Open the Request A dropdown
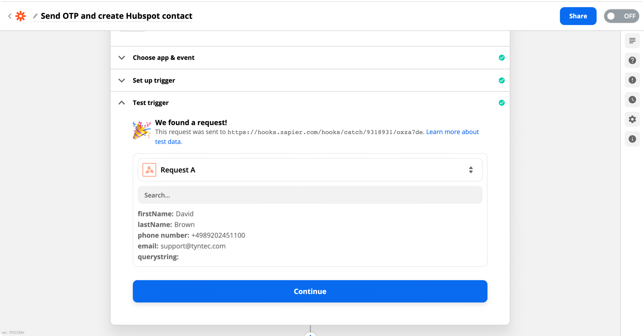 (310, 170)
